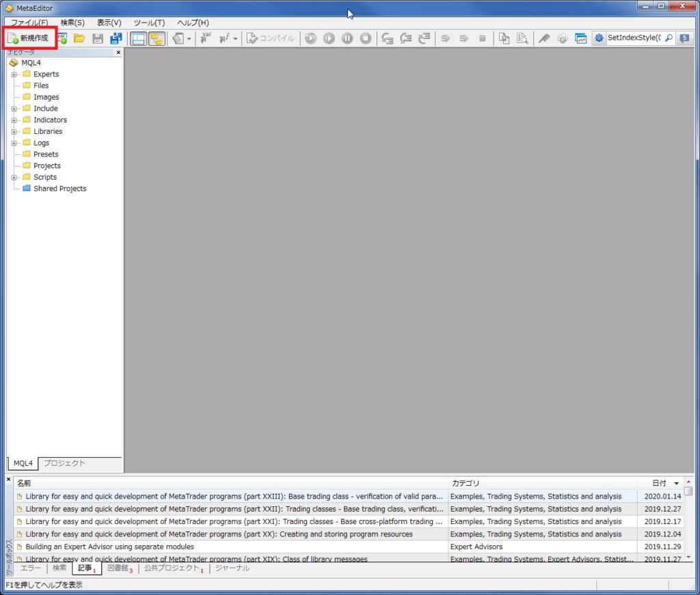Close the Toolbox panel with its x button

pos(8,480)
